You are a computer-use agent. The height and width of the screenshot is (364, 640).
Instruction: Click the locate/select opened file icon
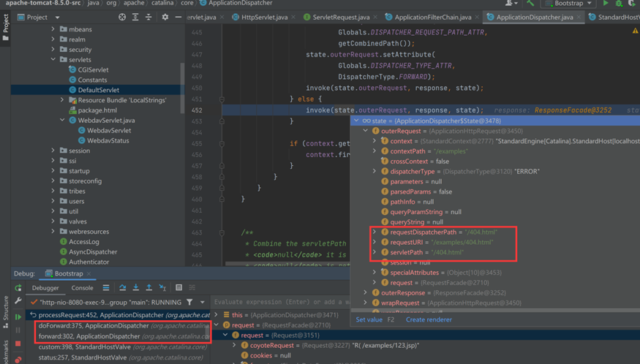tap(122, 17)
